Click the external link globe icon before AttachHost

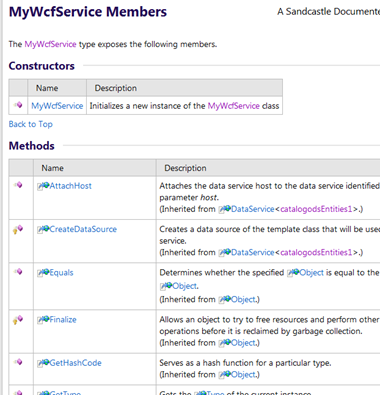[x=43, y=186]
